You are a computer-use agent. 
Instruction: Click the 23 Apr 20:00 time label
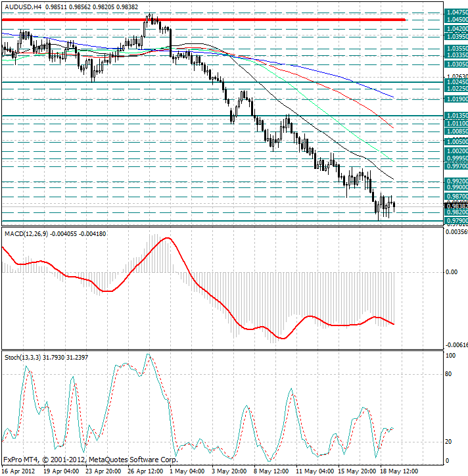pyautogui.click(x=103, y=471)
